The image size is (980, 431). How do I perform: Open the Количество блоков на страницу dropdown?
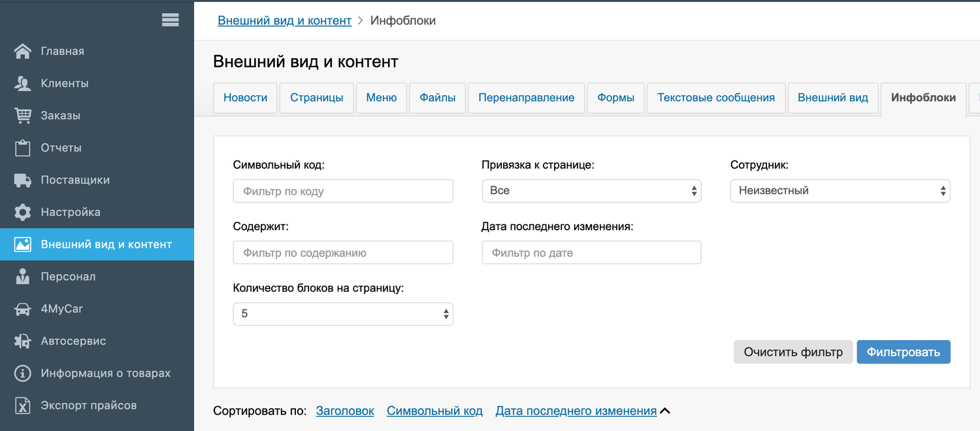(x=342, y=314)
